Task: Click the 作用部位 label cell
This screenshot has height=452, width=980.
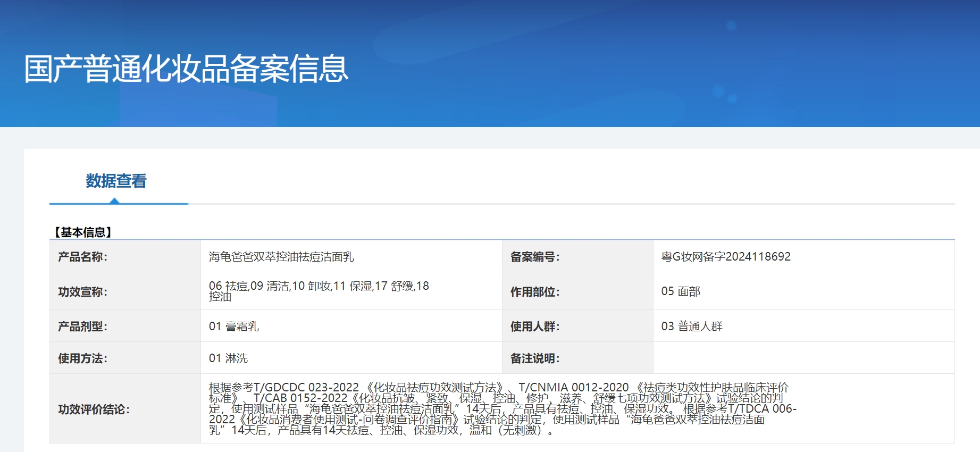Action: 535,291
